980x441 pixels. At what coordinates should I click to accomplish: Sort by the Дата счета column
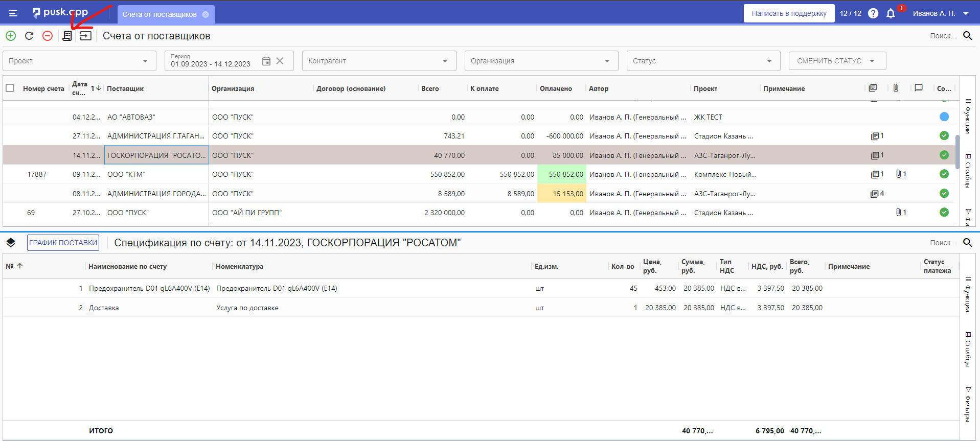80,88
